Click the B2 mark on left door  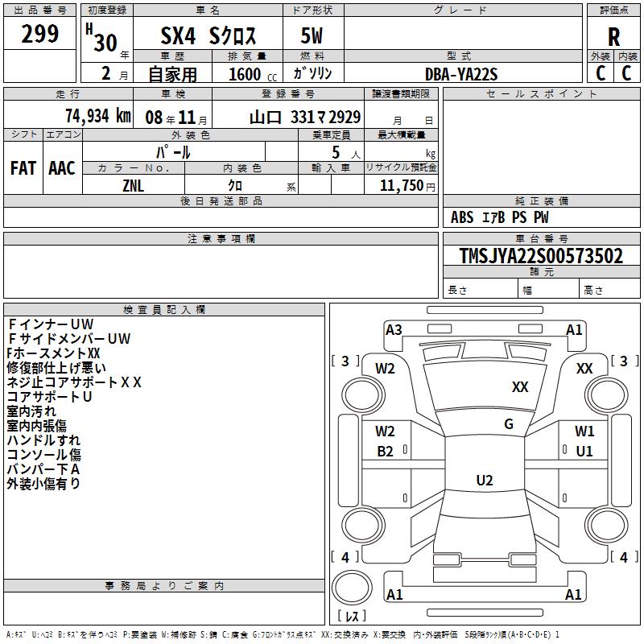(386, 452)
